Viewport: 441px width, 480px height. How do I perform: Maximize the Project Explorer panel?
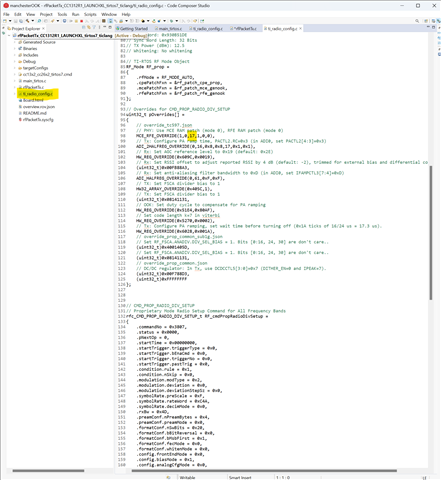(x=110, y=27)
